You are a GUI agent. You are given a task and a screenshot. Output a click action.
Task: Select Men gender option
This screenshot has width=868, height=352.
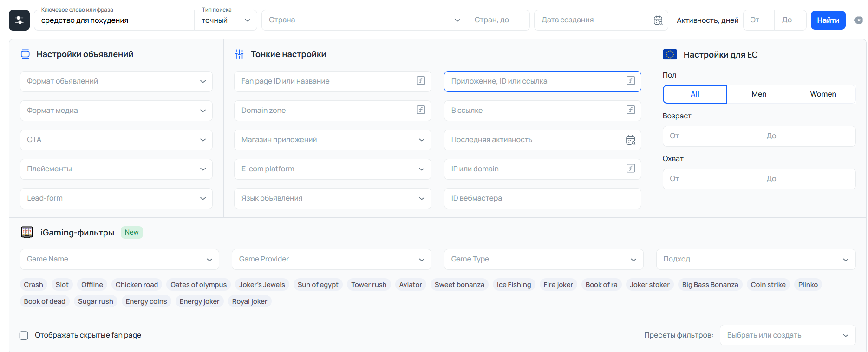pos(759,94)
